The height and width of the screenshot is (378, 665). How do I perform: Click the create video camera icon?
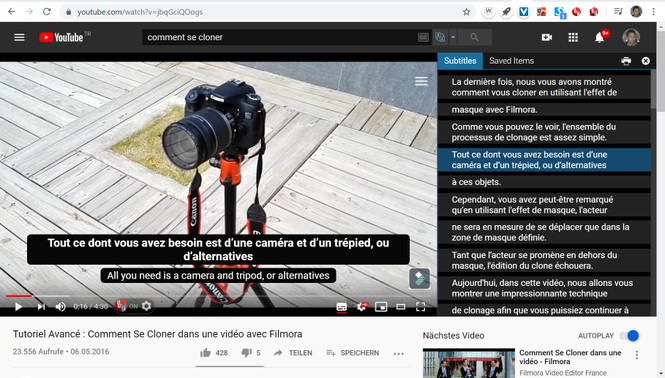pos(547,37)
